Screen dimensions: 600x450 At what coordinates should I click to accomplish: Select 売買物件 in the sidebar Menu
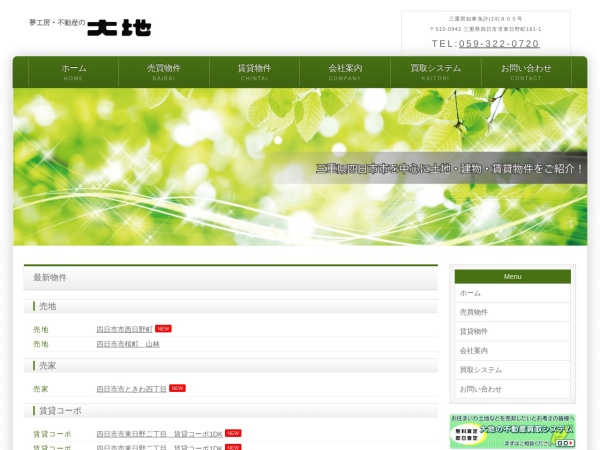coord(512,312)
